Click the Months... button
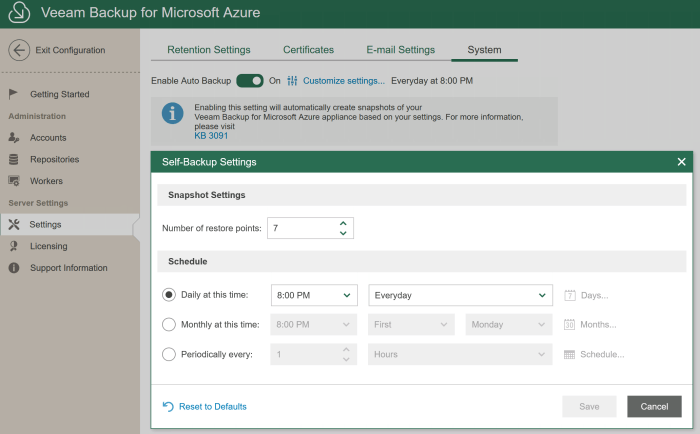Screen dimensions: 700x434 click(590, 325)
